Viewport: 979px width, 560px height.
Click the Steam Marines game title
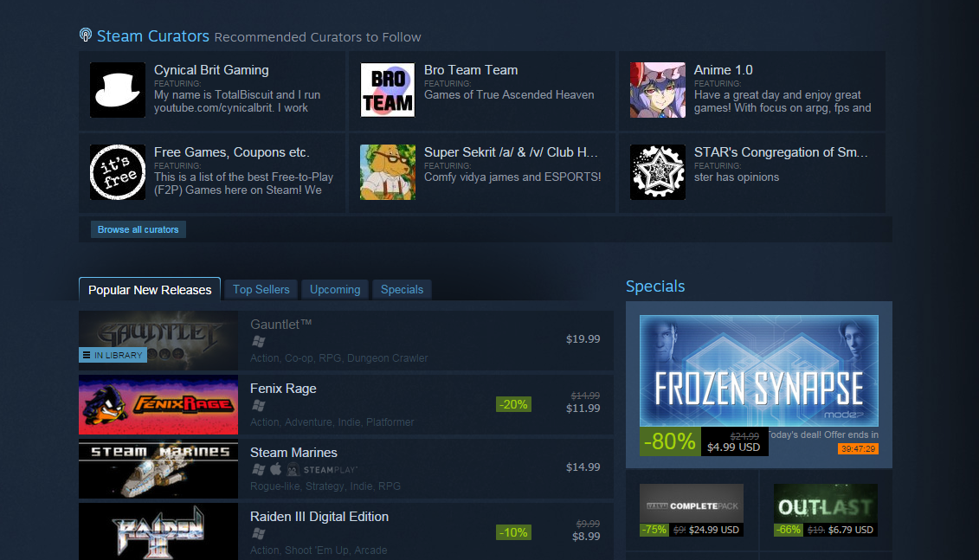click(293, 453)
